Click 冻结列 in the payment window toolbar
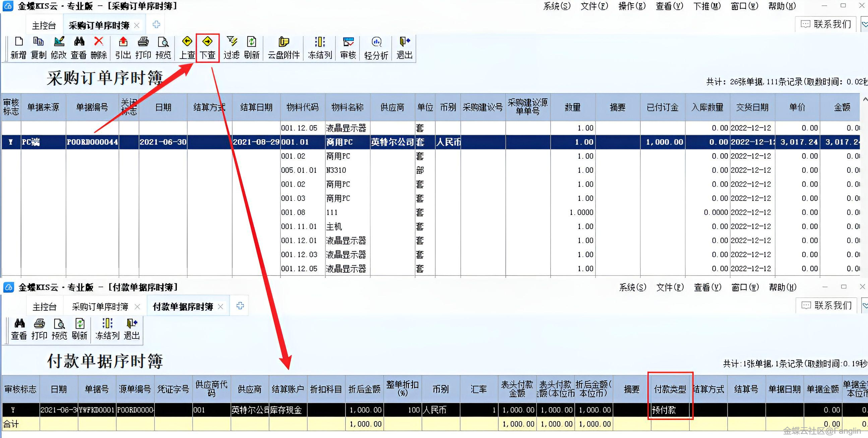This screenshot has height=438, width=868. tap(107, 329)
